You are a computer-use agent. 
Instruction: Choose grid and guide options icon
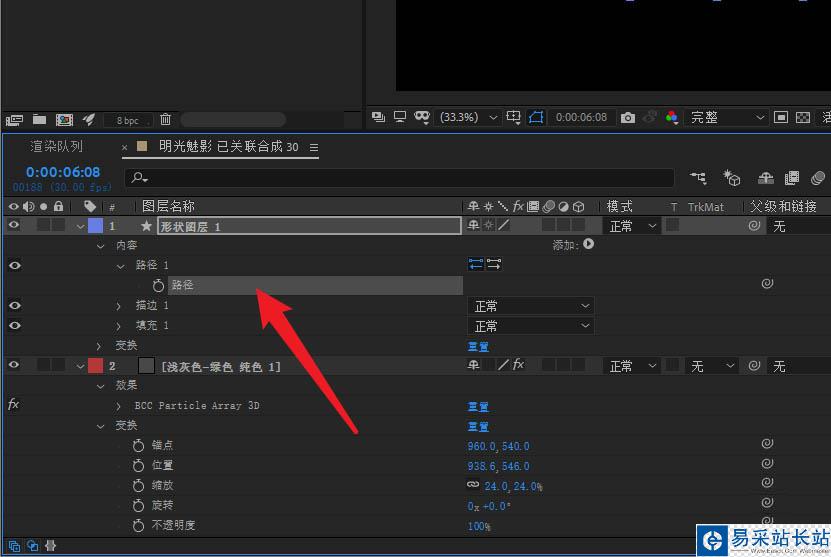[513, 117]
